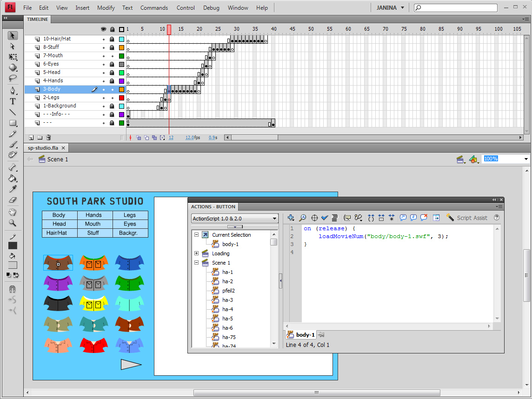Open the Commands menu
This screenshot has width=532, height=399.
pyautogui.click(x=154, y=7)
